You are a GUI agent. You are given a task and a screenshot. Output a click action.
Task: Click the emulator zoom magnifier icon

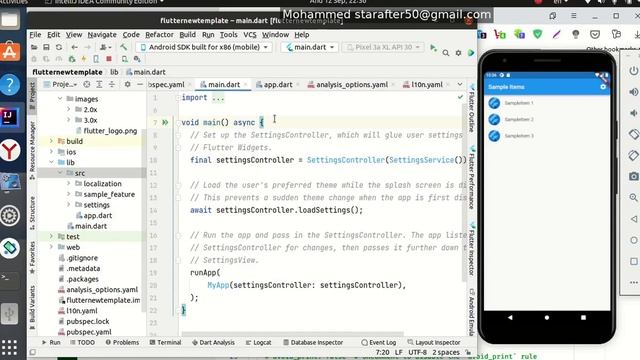(x=633, y=198)
